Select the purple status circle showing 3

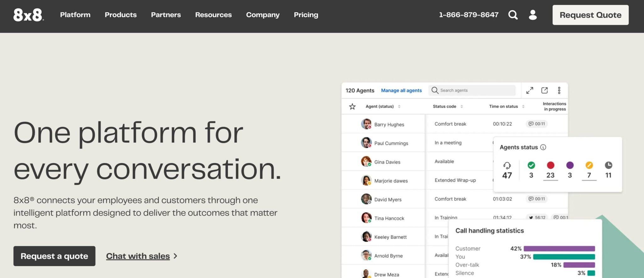click(x=570, y=165)
